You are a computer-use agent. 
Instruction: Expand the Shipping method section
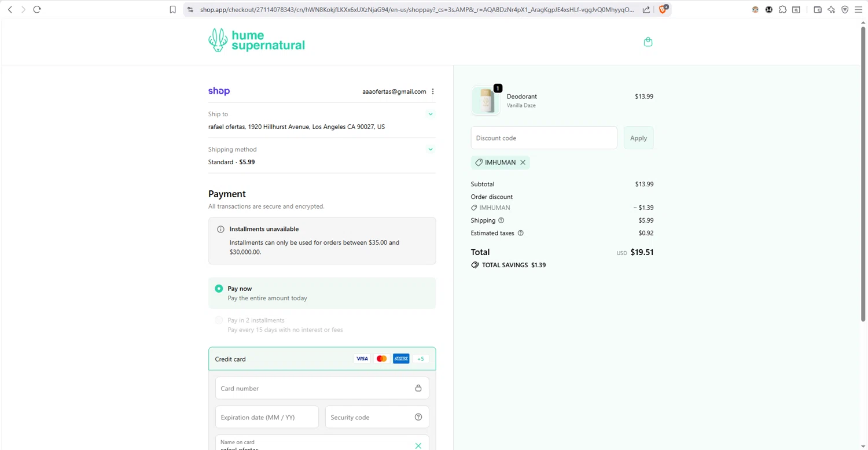(431, 149)
